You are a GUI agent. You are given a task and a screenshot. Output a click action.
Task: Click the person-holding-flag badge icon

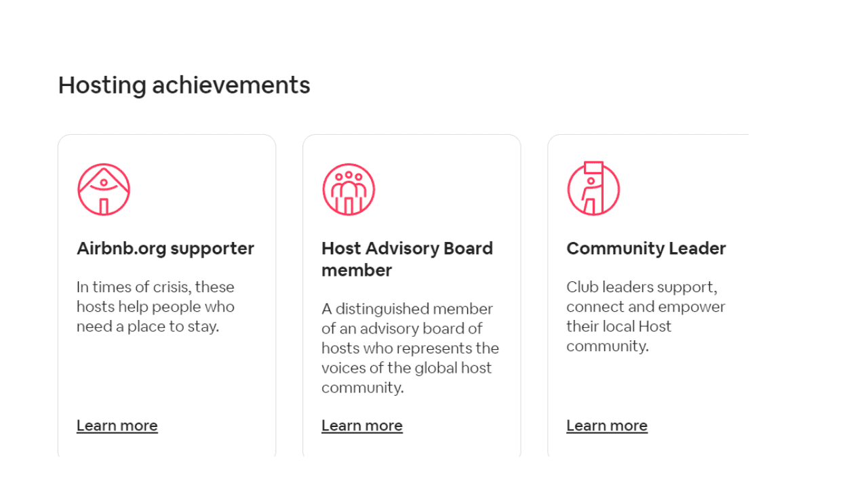pos(593,188)
